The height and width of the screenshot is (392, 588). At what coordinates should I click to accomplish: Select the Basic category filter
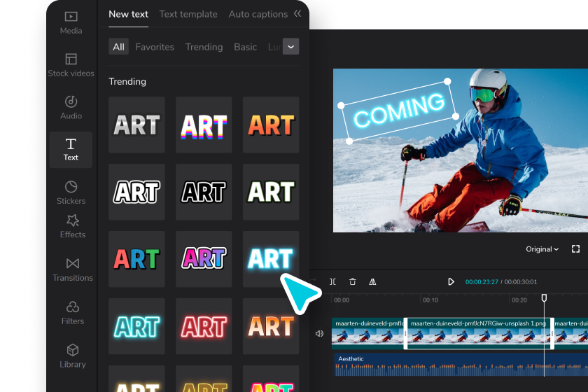click(x=245, y=47)
